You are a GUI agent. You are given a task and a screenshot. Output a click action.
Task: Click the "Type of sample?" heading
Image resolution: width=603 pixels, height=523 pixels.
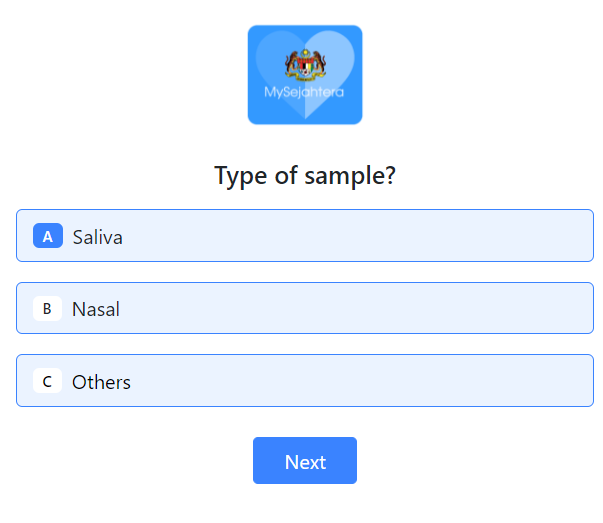coord(305,176)
